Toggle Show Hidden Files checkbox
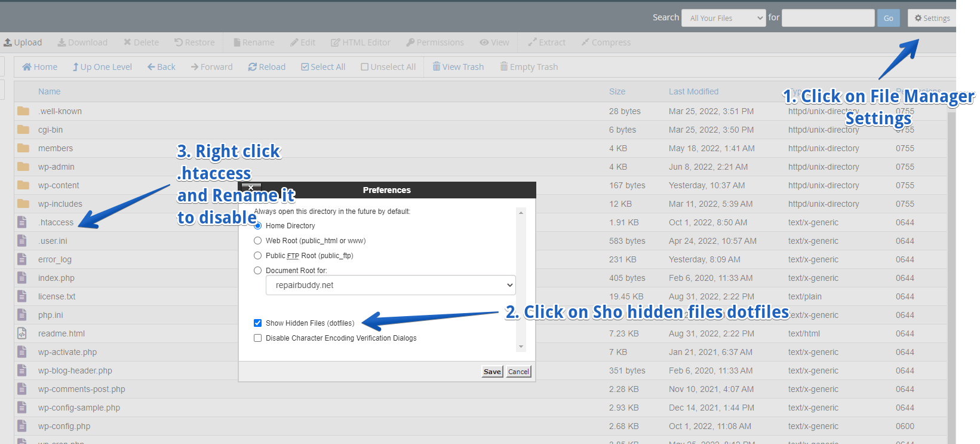Screen dimensions: 980x444 pos(258,323)
